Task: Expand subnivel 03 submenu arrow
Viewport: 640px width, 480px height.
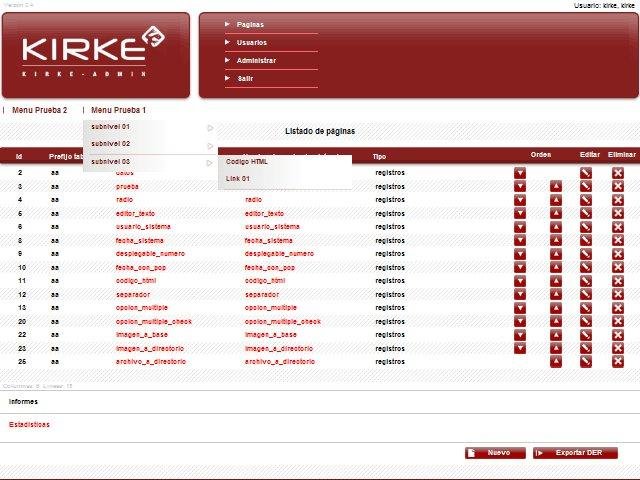Action: (x=209, y=163)
